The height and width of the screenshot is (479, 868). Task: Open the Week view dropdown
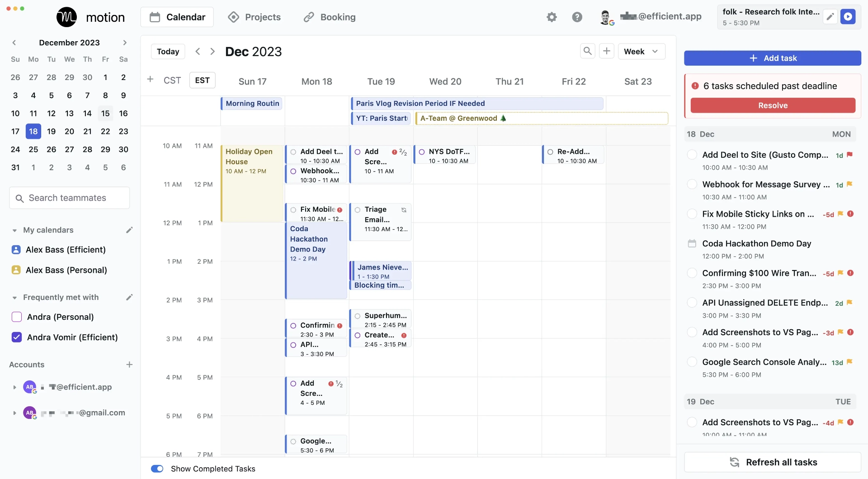point(642,51)
